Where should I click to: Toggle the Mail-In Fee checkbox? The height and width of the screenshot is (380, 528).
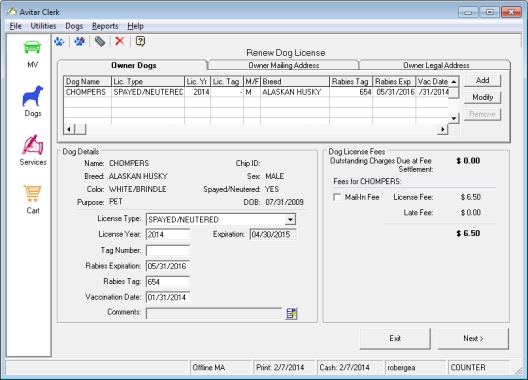point(337,197)
